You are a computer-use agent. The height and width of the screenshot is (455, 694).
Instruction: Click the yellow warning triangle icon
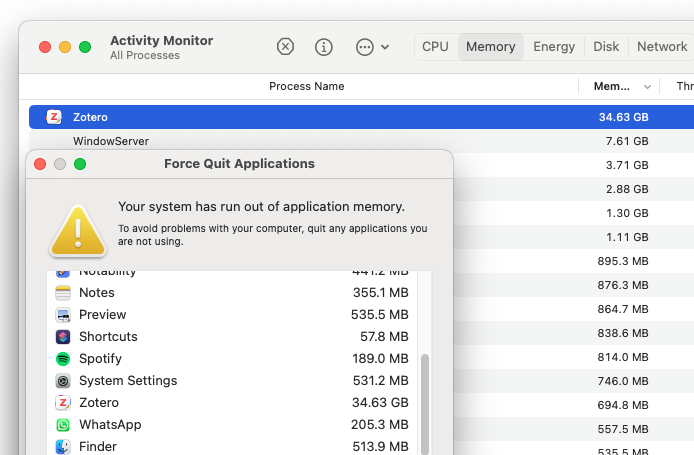point(78,231)
